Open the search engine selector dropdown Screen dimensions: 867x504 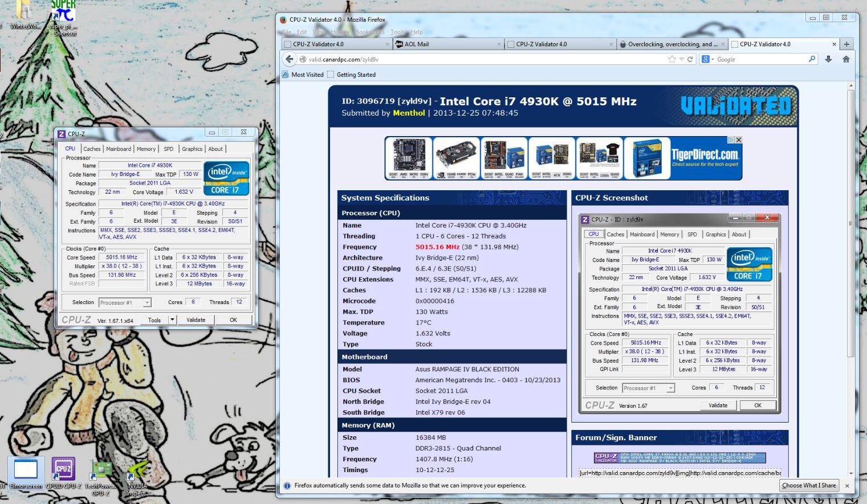(709, 59)
